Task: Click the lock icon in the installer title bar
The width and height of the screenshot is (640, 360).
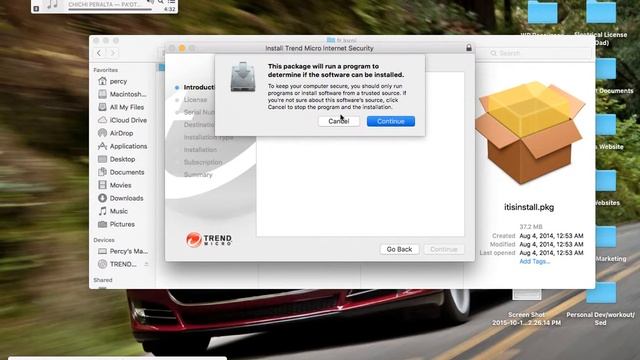Action: click(469, 48)
